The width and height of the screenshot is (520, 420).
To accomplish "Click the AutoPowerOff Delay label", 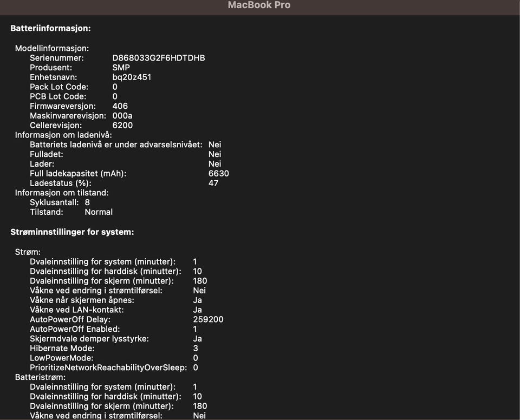I will (x=70, y=319).
